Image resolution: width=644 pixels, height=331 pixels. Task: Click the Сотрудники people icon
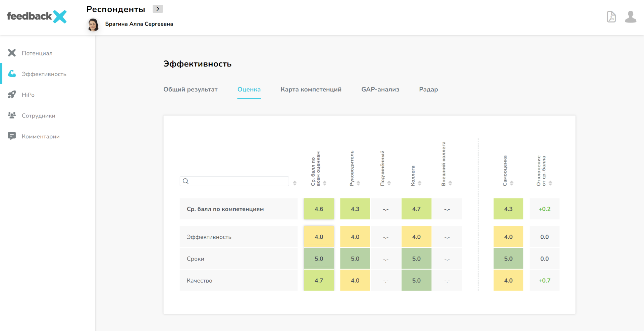coord(12,115)
